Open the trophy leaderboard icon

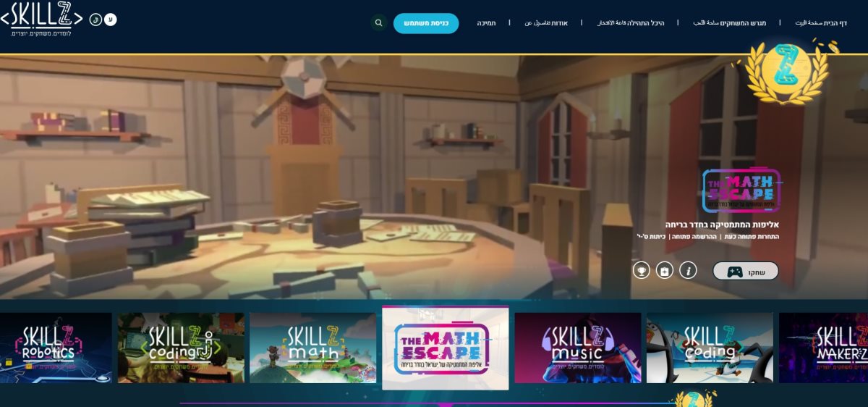(x=641, y=270)
